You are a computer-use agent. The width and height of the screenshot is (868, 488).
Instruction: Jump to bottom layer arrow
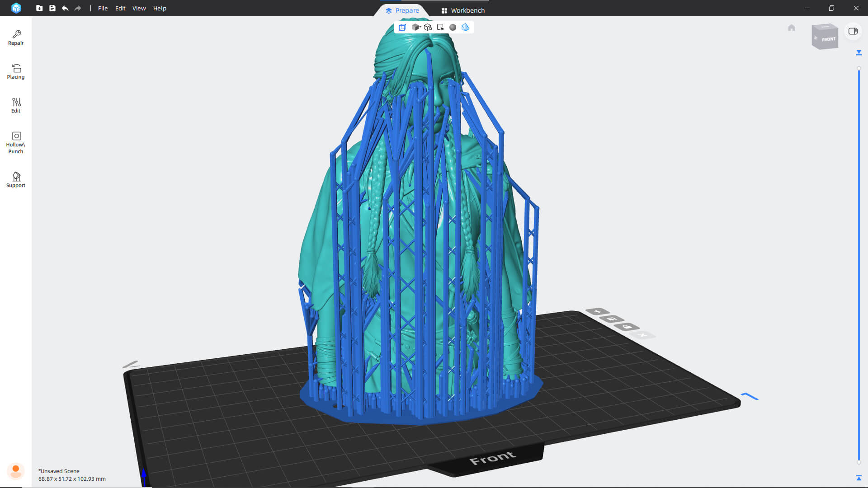(x=859, y=478)
